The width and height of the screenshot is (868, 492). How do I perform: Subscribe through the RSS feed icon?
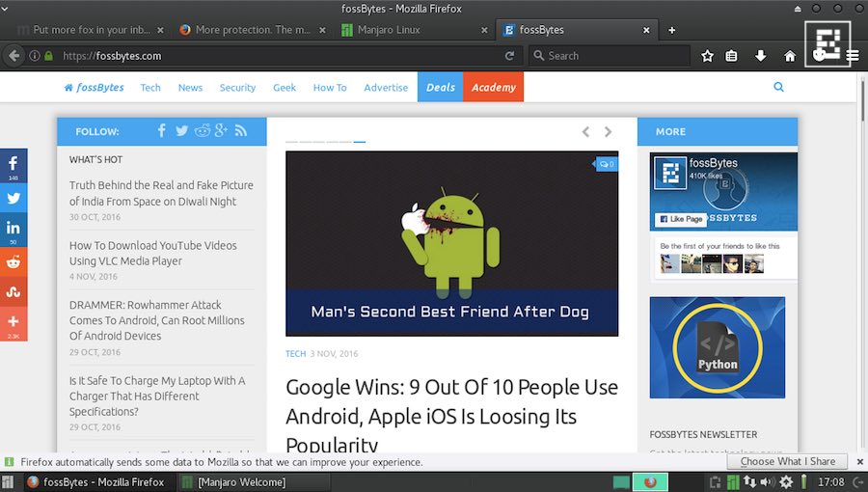pyautogui.click(x=241, y=130)
